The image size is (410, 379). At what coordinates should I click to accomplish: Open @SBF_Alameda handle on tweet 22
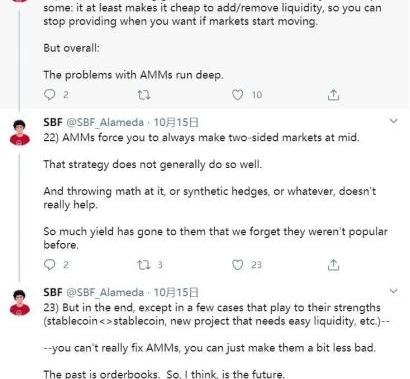105,122
